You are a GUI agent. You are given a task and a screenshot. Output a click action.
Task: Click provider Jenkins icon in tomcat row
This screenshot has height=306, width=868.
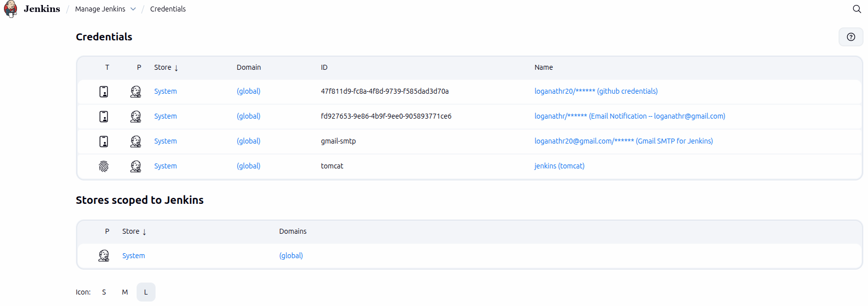(136, 166)
